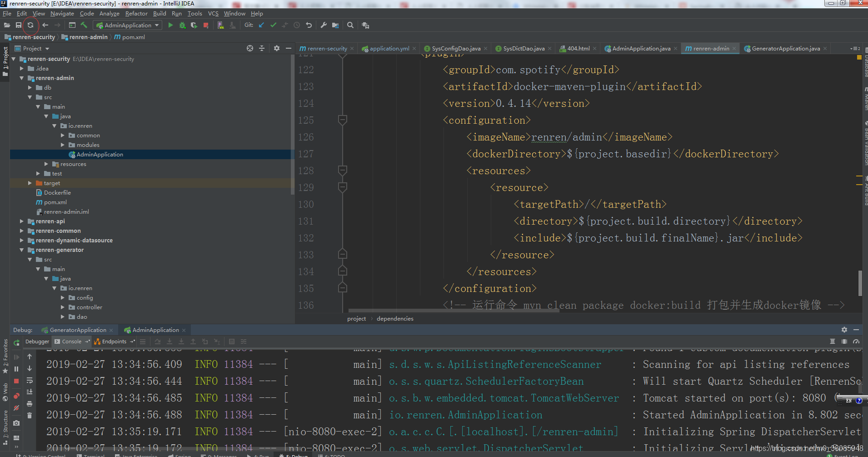Click the dependencies breadcrumb below editor
The image size is (868, 457).
[395, 318]
